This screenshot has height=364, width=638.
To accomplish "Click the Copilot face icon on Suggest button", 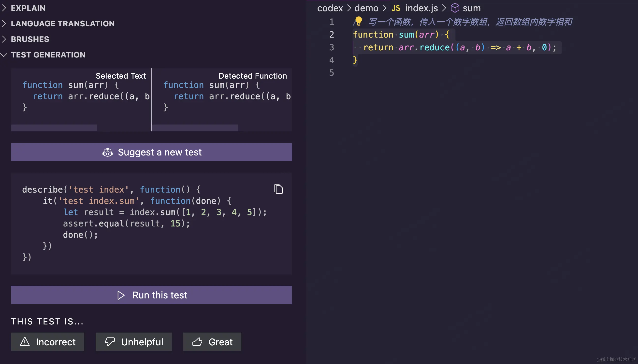I will point(108,152).
